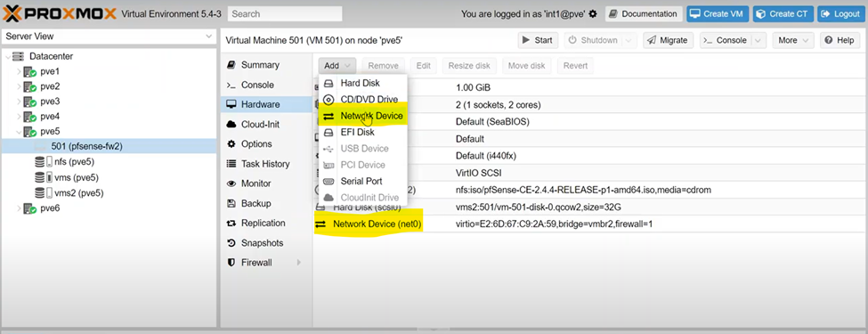
Task: Select pfSense ISO cdrom row value
Action: [583, 190]
